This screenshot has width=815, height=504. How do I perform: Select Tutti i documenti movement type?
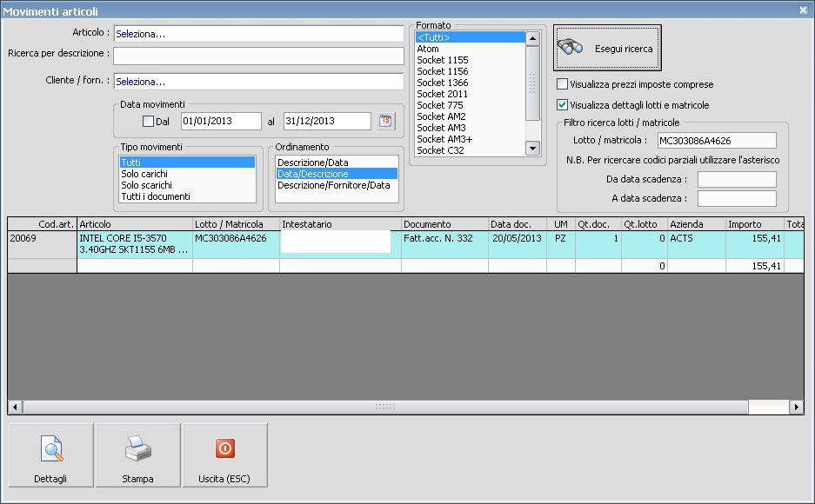pyautogui.click(x=187, y=196)
